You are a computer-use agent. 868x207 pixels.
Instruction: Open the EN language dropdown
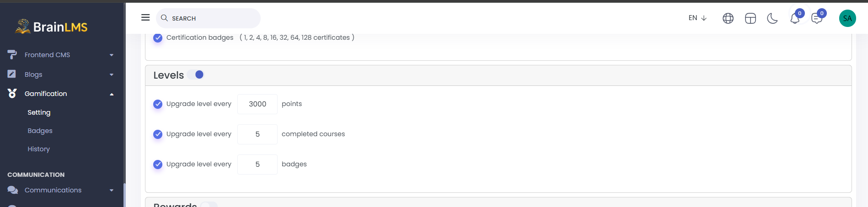pyautogui.click(x=697, y=18)
